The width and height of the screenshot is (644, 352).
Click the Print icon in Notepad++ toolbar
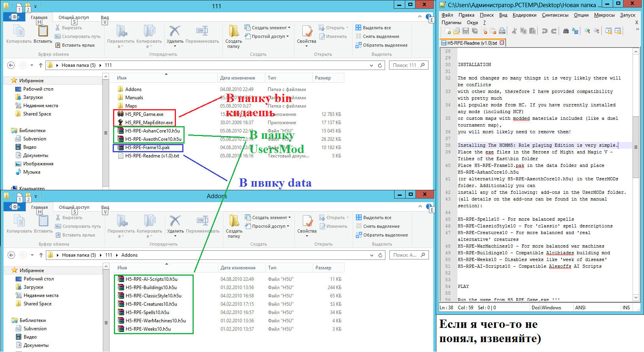tap(502, 31)
